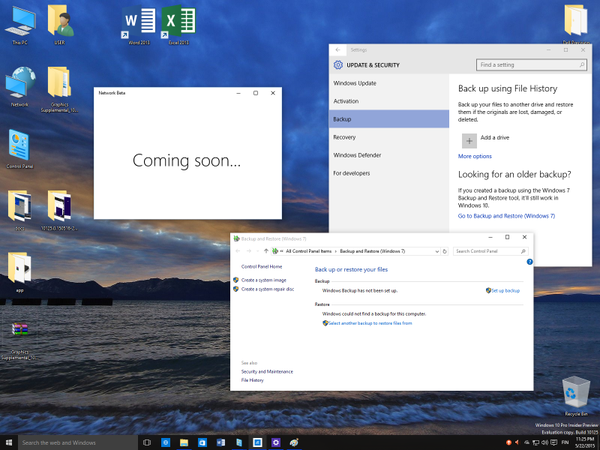Viewport: 600px width, 450px height.
Task: Open Task View on the taskbar
Action: (147, 443)
